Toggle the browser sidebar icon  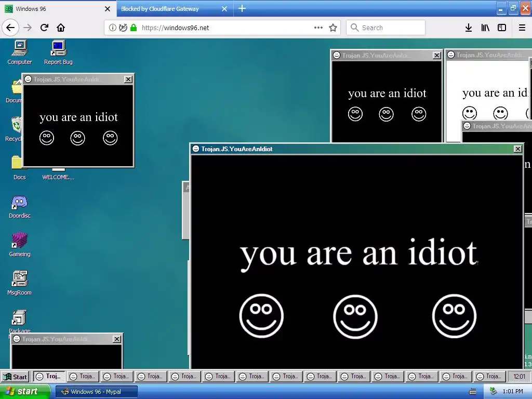(x=502, y=28)
